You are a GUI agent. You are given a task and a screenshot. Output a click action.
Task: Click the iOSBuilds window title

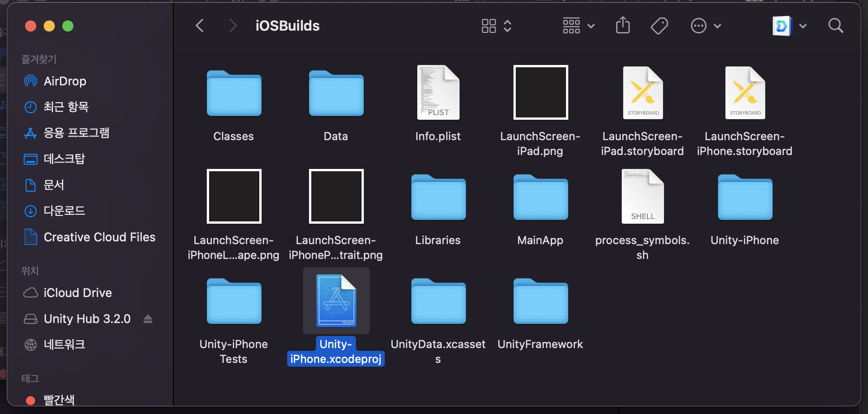point(288,26)
